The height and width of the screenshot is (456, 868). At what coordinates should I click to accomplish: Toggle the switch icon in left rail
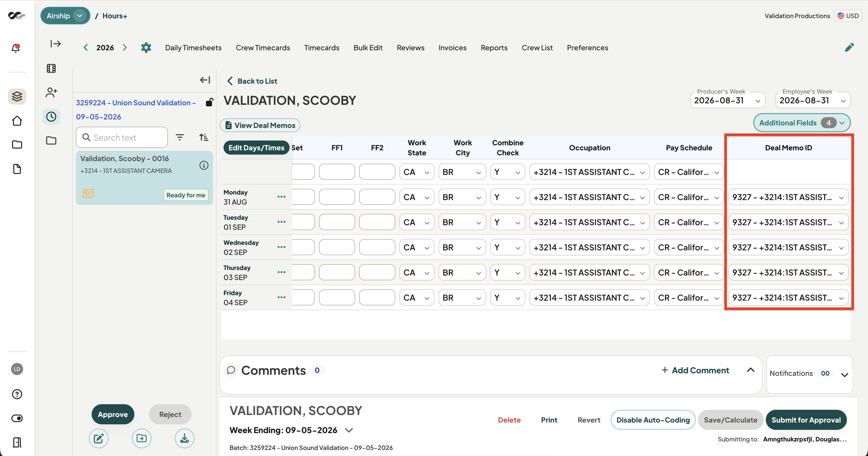pyautogui.click(x=17, y=418)
